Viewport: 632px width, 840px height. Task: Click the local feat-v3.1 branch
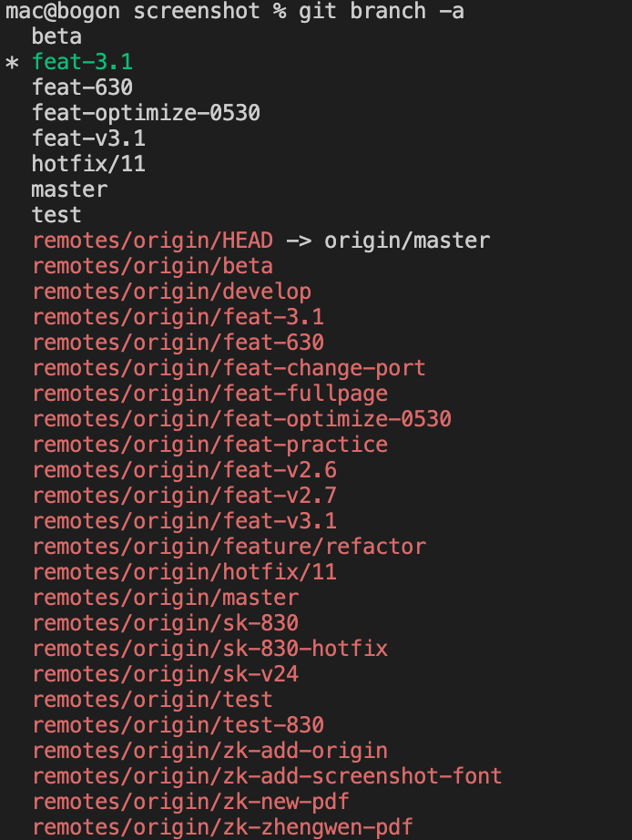tap(89, 138)
